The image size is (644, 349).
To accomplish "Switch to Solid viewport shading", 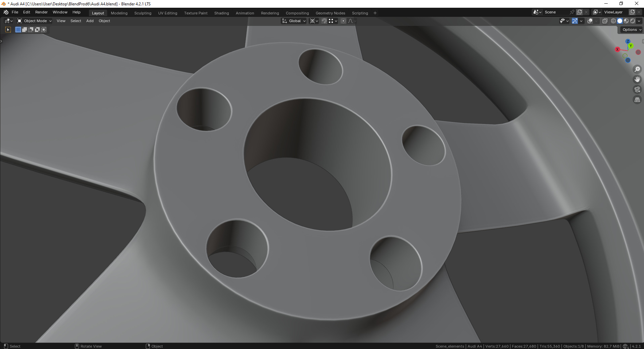I will click(x=620, y=21).
